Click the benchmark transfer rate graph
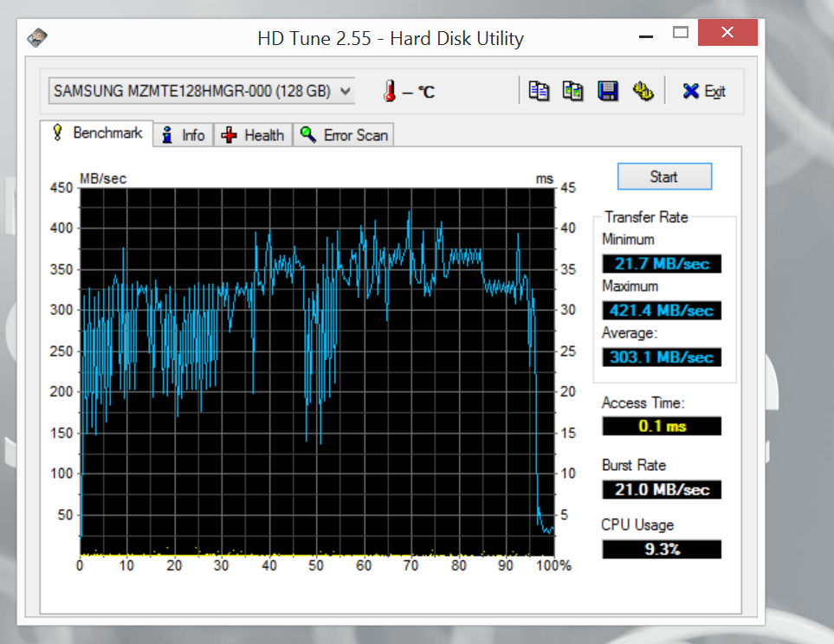 pos(317,371)
